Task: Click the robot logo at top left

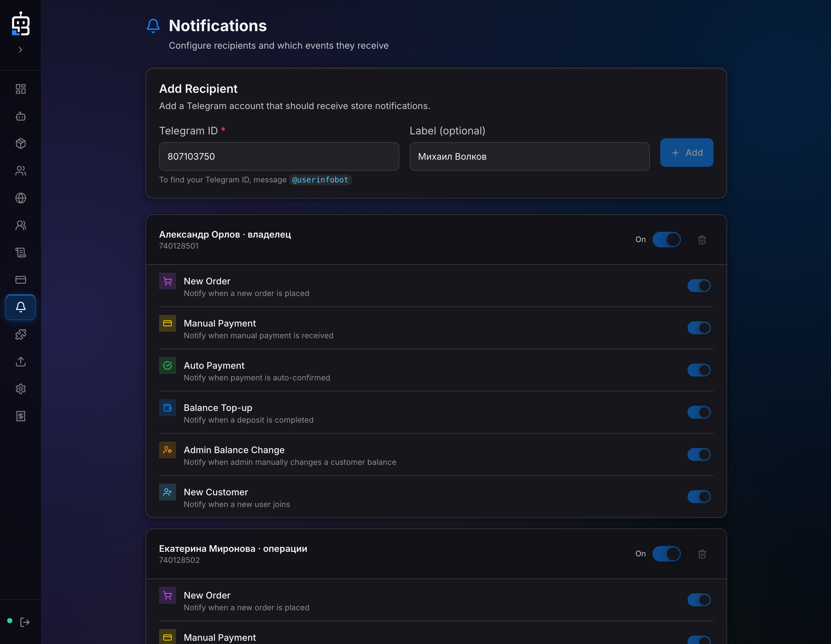Action: click(20, 24)
